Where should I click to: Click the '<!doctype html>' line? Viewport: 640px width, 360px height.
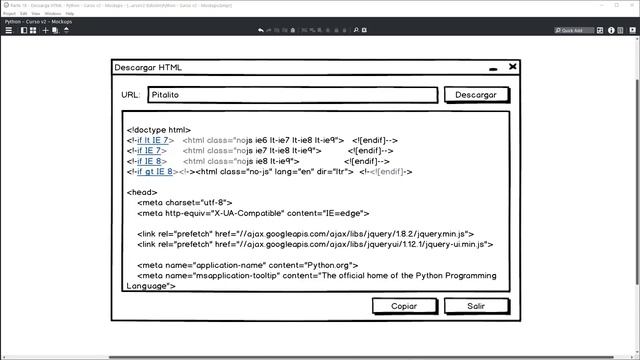click(159, 130)
